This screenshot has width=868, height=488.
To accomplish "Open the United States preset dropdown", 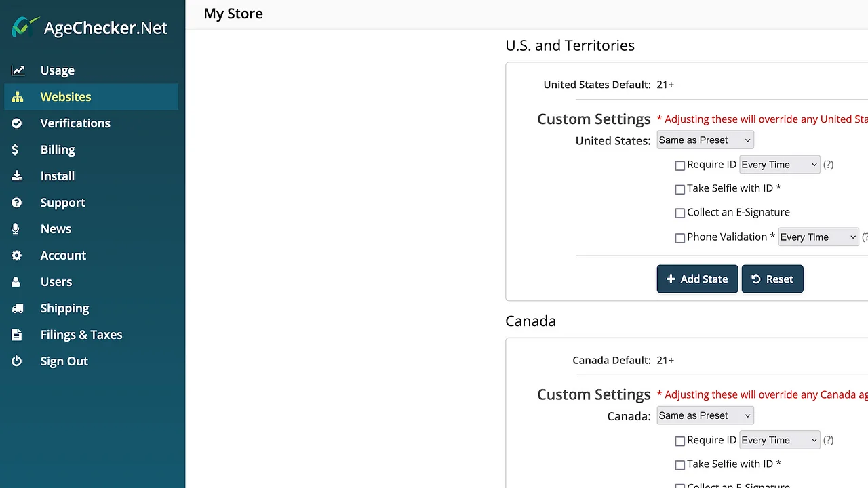I will pyautogui.click(x=705, y=140).
